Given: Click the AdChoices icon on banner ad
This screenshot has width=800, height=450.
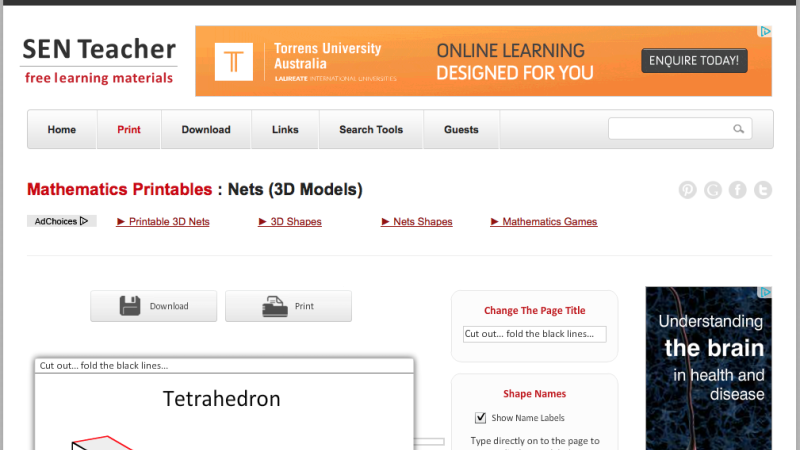Looking at the screenshot, I should click(x=765, y=32).
